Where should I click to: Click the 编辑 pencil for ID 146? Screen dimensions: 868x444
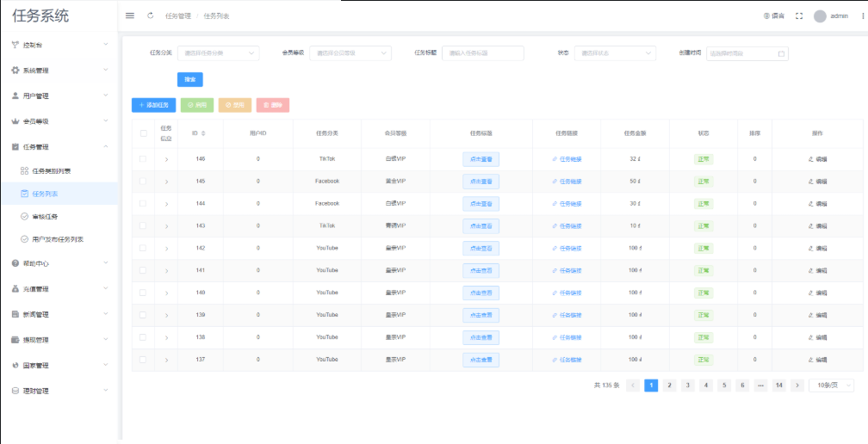click(x=811, y=159)
